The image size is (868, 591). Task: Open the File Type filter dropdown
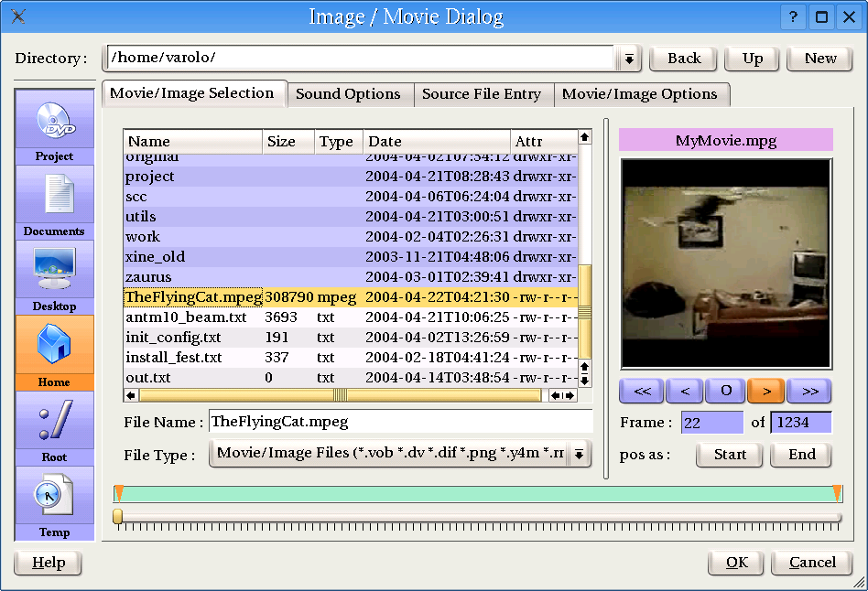[580, 454]
